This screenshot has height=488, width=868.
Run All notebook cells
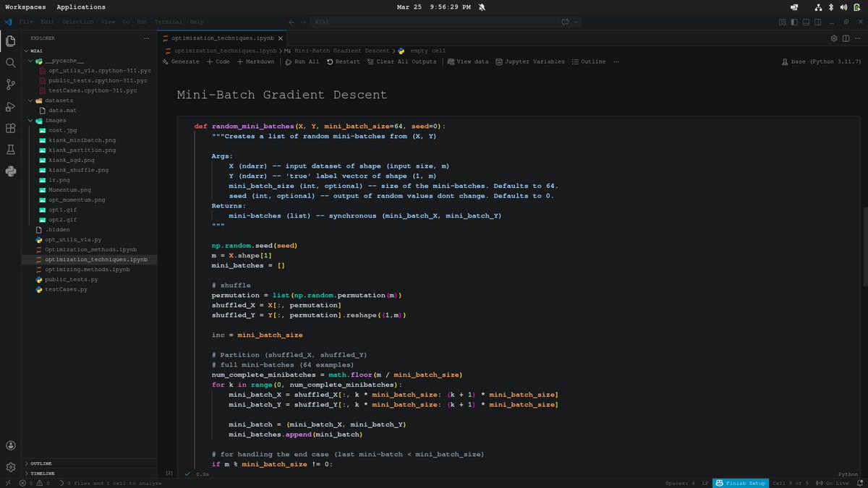click(x=302, y=61)
